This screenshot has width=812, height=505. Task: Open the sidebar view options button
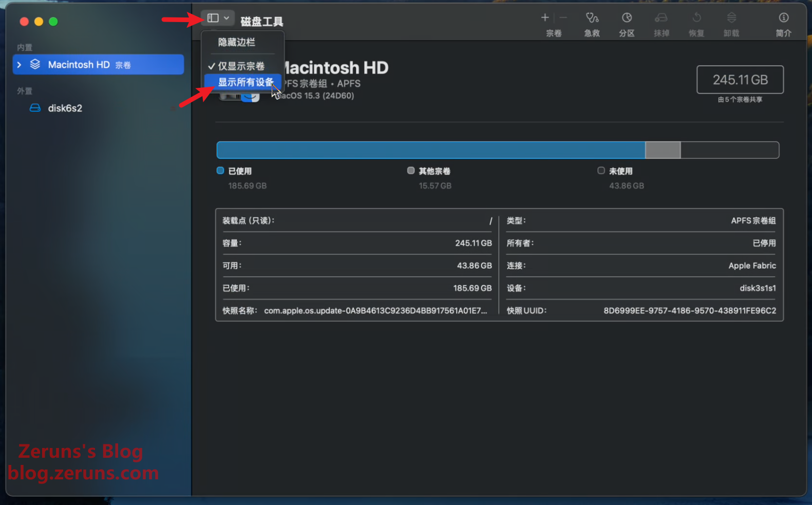click(x=218, y=18)
